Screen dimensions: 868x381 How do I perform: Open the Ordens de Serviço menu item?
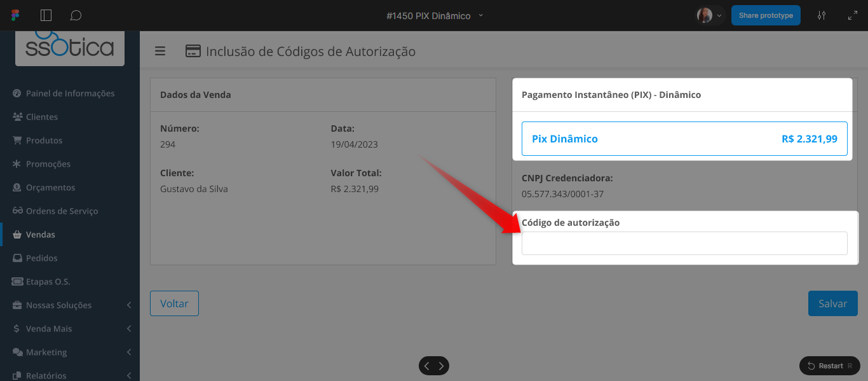tap(70, 211)
